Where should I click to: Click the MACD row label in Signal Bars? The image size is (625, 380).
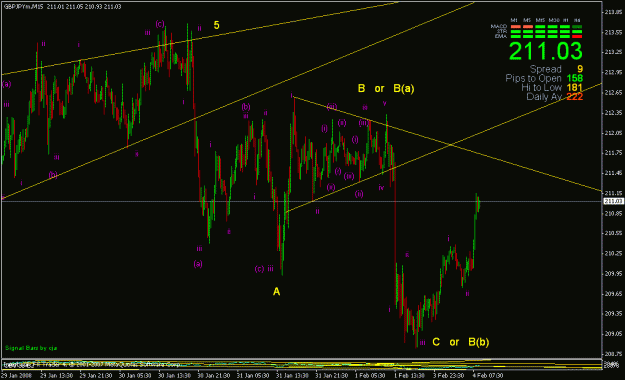coord(499,27)
